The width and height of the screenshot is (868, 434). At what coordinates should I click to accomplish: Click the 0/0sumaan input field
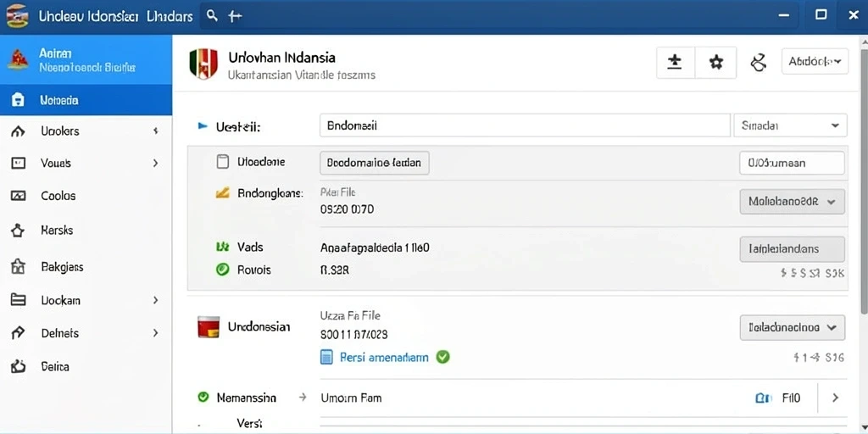[x=793, y=163]
